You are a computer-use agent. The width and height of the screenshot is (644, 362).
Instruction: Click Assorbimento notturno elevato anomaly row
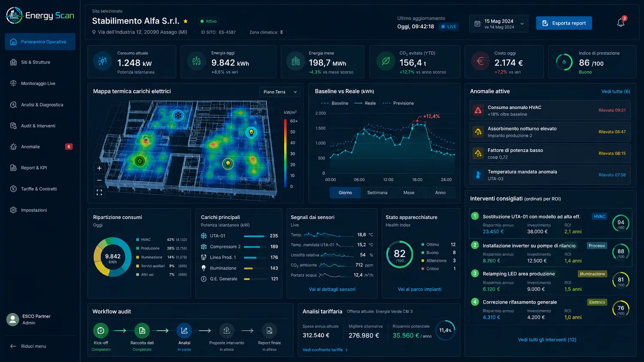pyautogui.click(x=550, y=132)
